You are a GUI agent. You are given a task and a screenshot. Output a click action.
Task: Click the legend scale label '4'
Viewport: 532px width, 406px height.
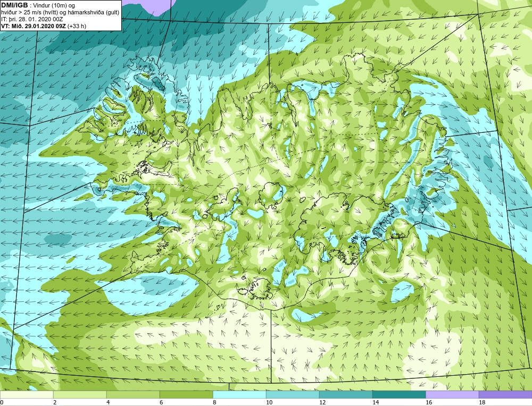pos(108,402)
